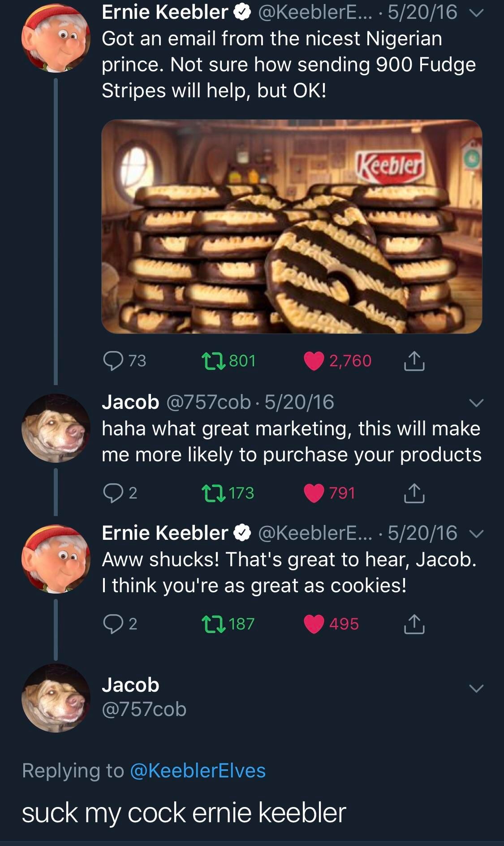Share the Aww shucks tweet
The image size is (504, 846).
coord(414,624)
